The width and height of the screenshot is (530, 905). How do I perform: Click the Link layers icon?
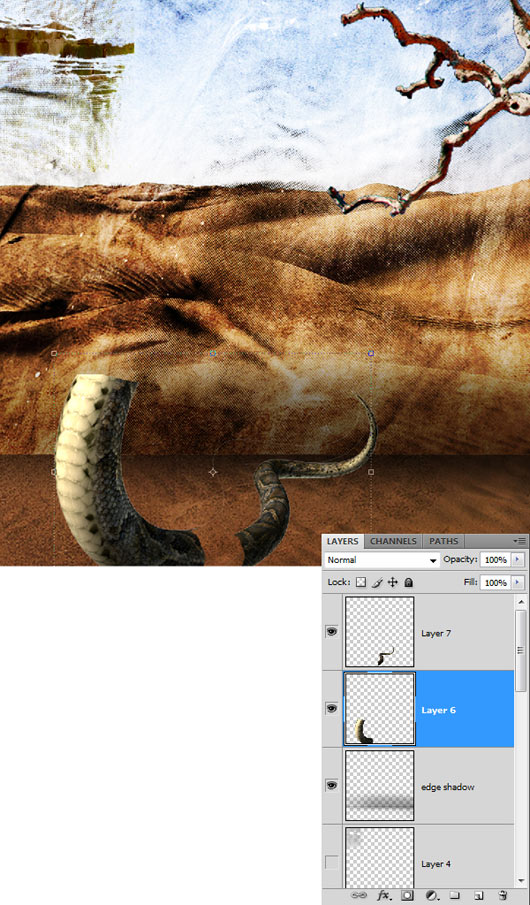point(359,896)
